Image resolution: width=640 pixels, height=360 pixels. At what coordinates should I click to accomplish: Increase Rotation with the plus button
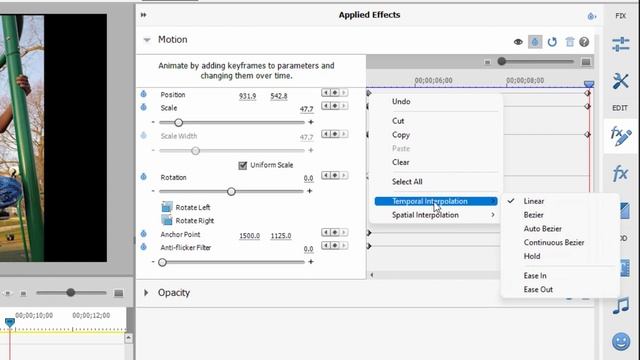(x=310, y=191)
